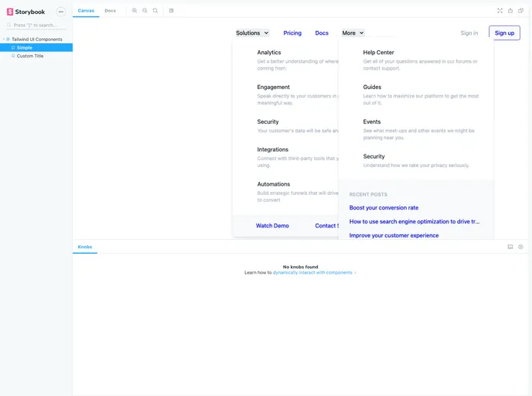Image resolution: width=532 pixels, height=396 pixels.
Task: Click the sidebar search field
Action: [39, 26]
